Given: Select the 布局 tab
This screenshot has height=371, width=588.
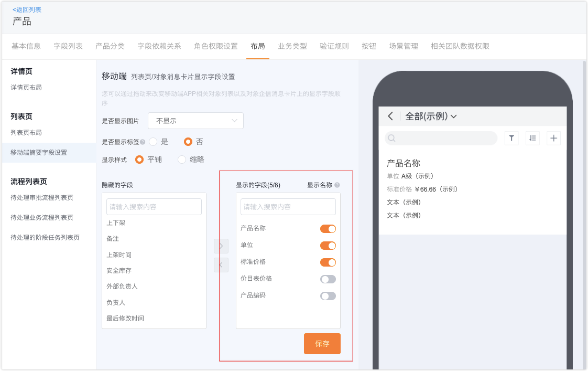Looking at the screenshot, I should (x=258, y=46).
